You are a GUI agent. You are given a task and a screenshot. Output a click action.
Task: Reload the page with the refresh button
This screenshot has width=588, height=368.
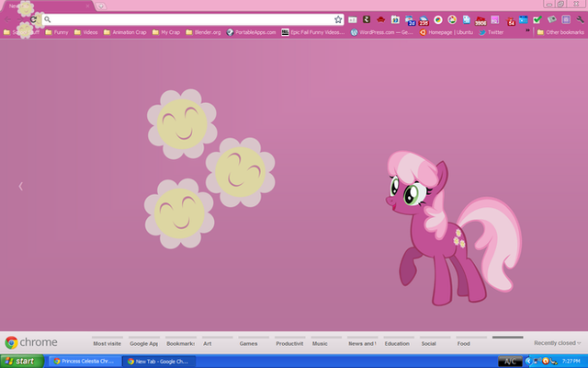34,19
